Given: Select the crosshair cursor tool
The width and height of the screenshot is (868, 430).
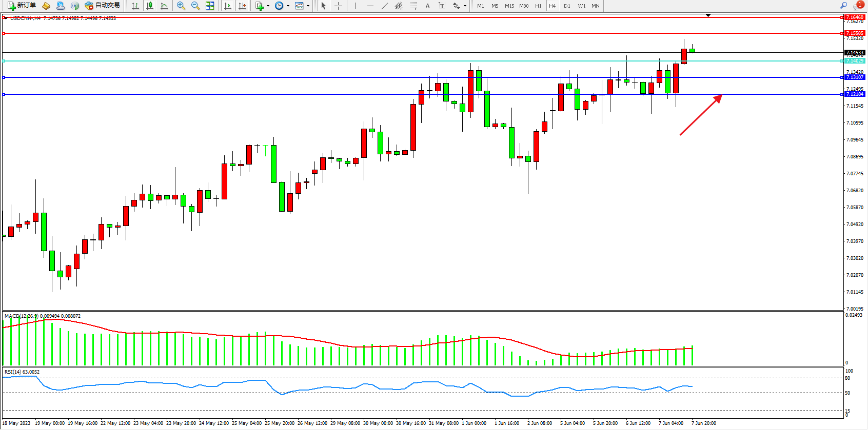Looking at the screenshot, I should tap(339, 6).
